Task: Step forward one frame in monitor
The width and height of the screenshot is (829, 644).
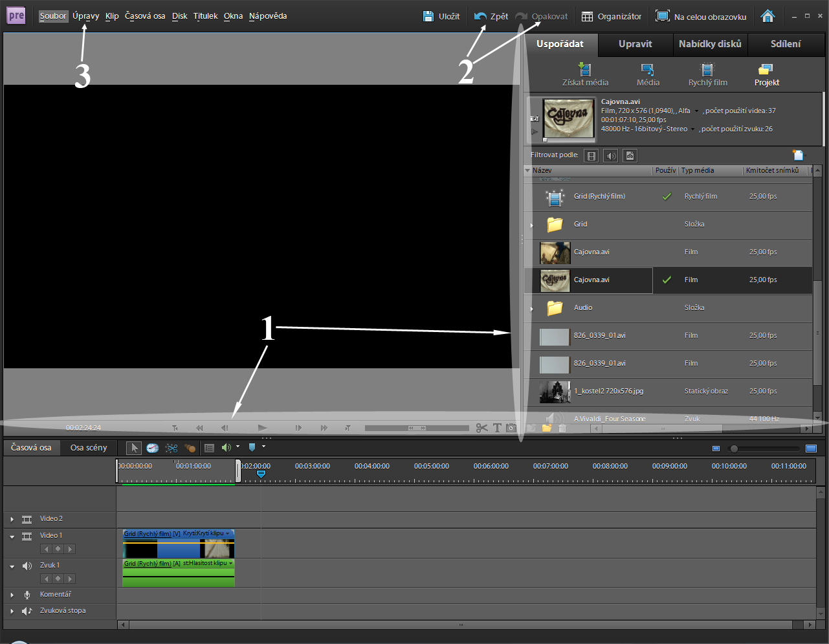Action: point(298,428)
